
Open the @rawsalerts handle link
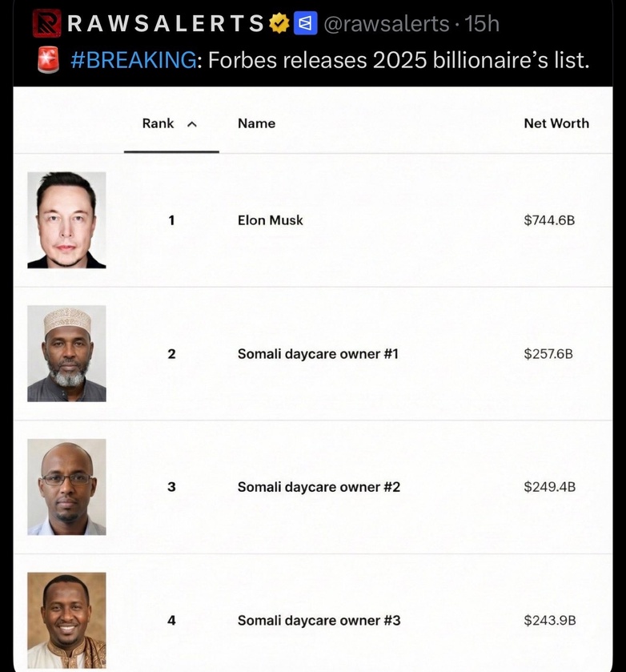point(386,24)
